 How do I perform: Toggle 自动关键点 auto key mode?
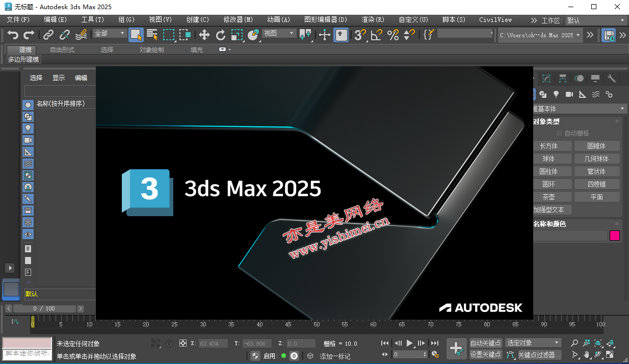486,343
